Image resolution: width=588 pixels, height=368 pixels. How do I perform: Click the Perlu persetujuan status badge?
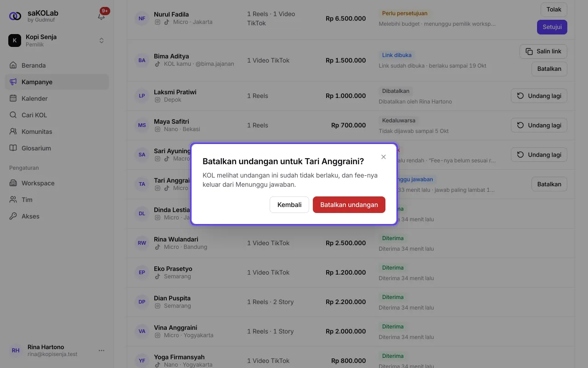(x=405, y=14)
